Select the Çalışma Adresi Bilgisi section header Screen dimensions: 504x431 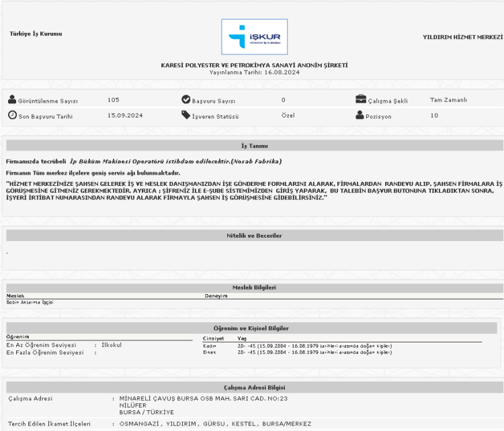pyautogui.click(x=255, y=388)
